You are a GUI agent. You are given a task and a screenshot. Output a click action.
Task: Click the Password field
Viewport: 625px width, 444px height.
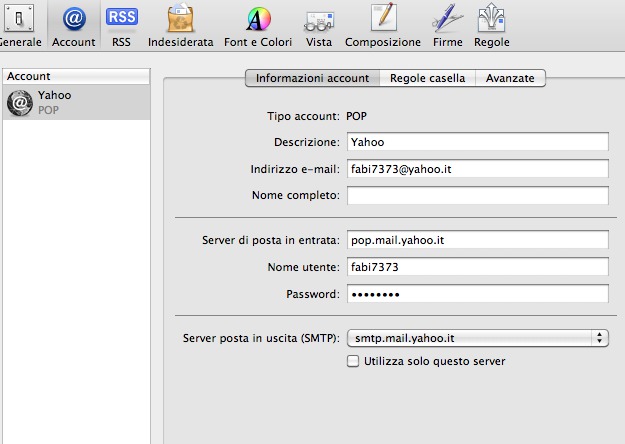(478, 294)
